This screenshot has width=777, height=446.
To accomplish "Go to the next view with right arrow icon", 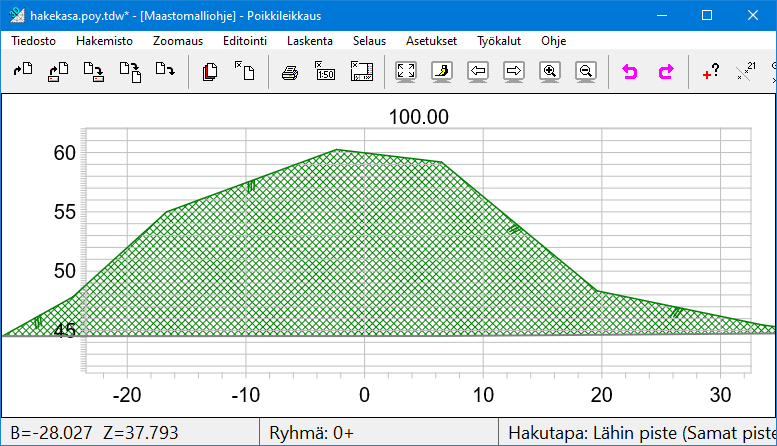I will [514, 72].
